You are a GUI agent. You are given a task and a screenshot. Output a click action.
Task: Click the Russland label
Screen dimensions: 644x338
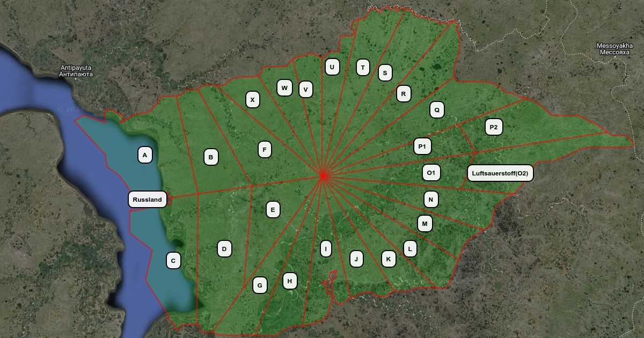pyautogui.click(x=147, y=200)
